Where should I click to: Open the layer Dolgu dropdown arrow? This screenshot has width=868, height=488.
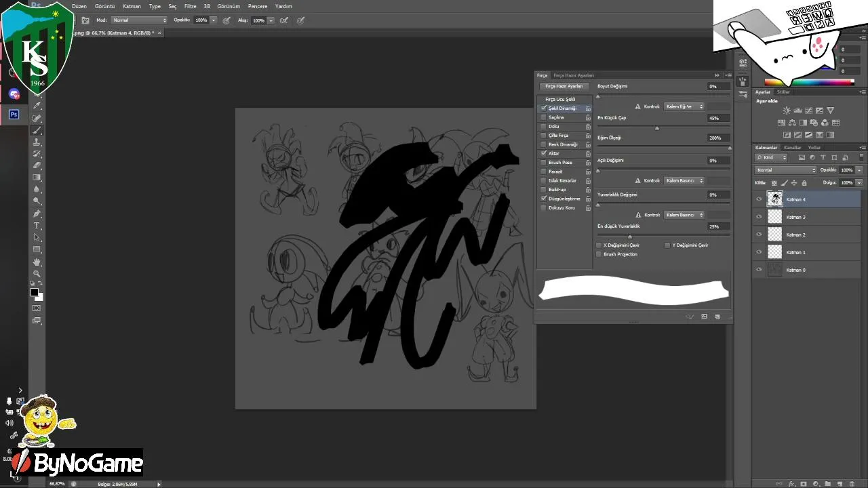tap(859, 183)
